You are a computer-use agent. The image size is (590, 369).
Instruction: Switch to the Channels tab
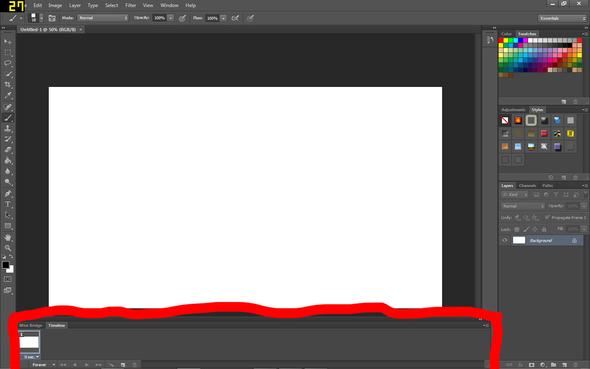[x=527, y=186]
